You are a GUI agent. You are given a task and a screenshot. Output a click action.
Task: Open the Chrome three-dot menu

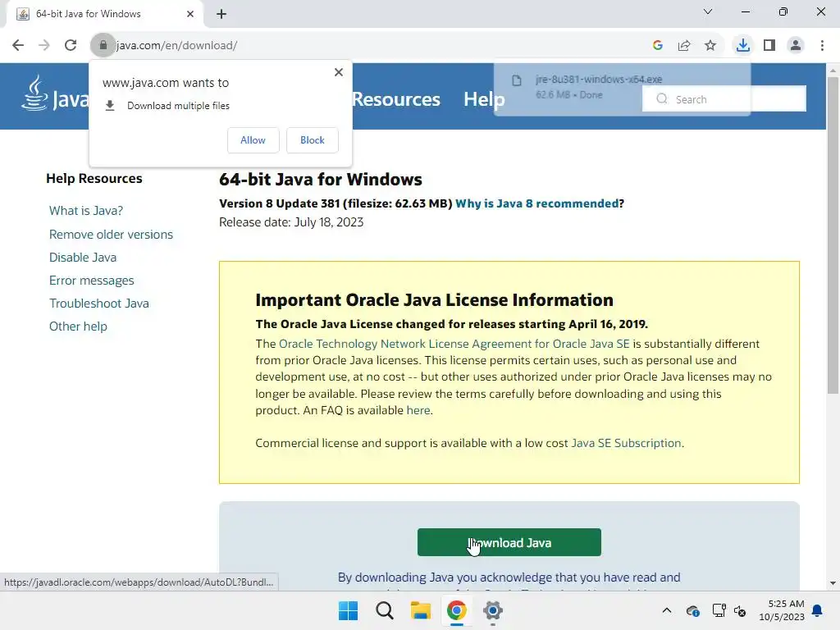pyautogui.click(x=822, y=46)
